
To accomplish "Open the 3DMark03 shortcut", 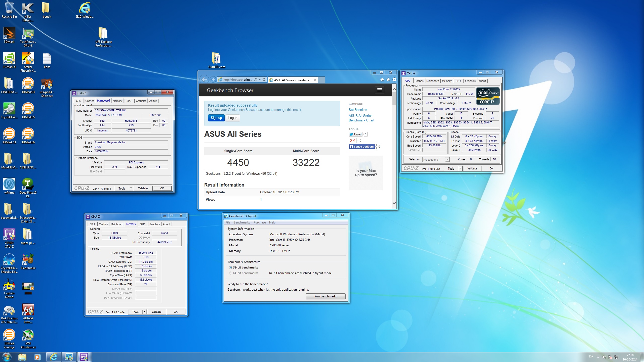I will [28, 85].
